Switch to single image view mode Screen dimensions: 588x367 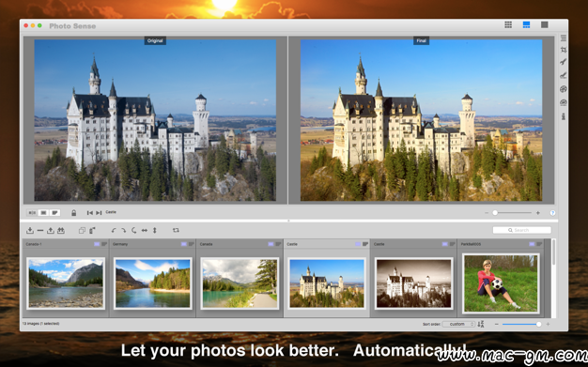[545, 24]
